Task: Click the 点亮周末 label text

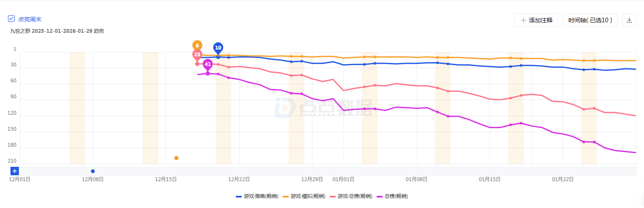Action: click(x=30, y=19)
